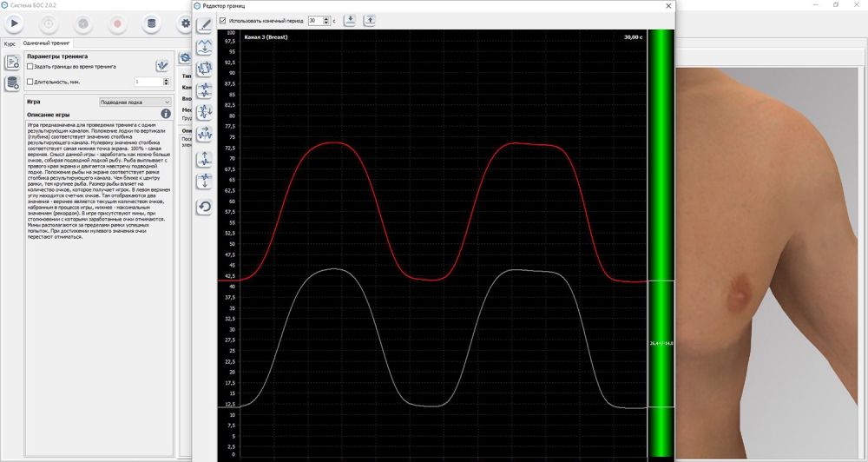
Task: Open the border editor graph icon button
Action: pos(161,66)
